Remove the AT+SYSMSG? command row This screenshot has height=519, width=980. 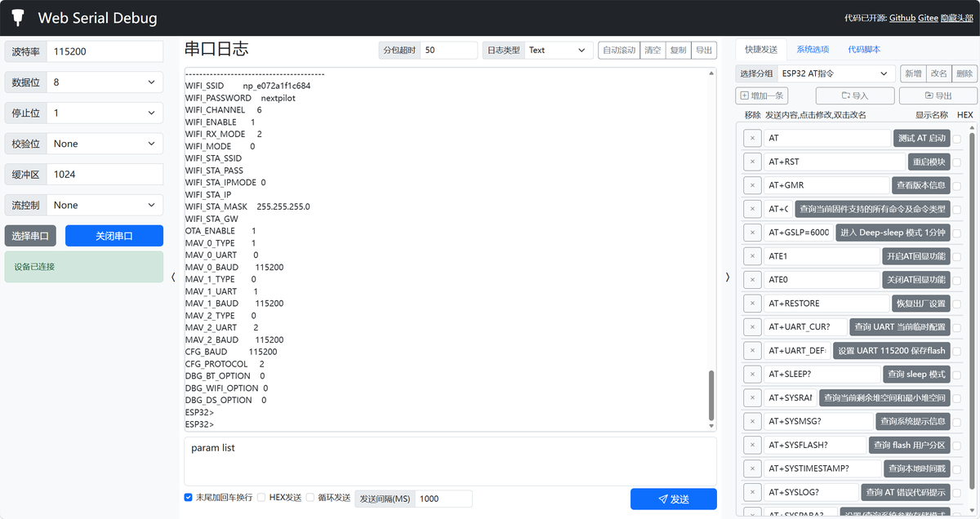tap(752, 421)
